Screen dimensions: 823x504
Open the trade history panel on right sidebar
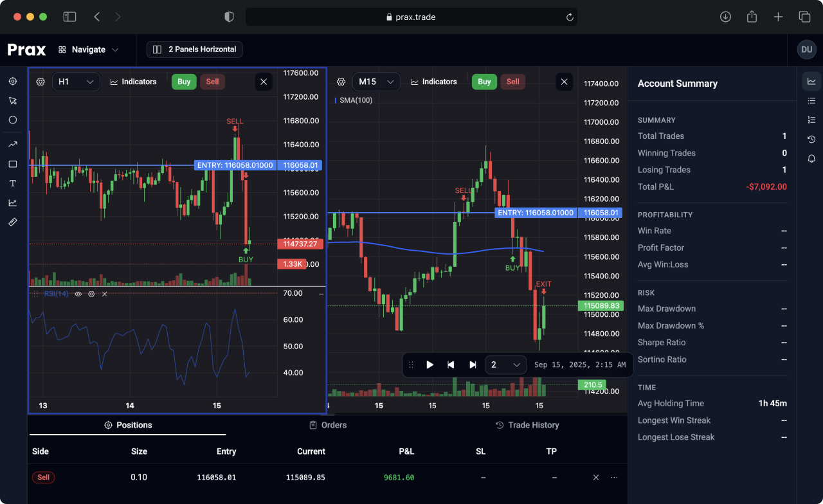tap(811, 139)
